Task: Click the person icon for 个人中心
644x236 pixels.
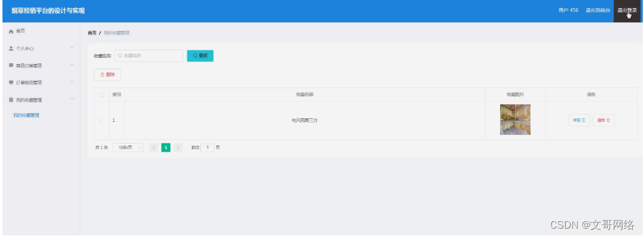Action: [x=11, y=49]
